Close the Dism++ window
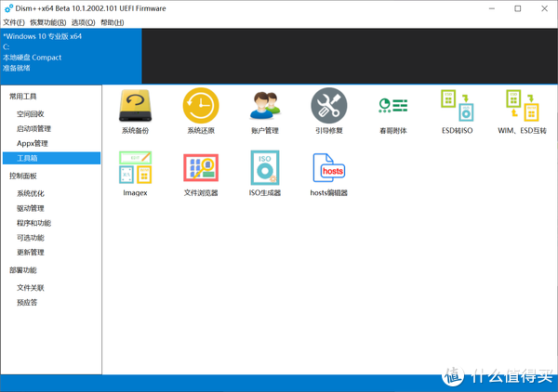The image size is (558, 392). [x=544, y=8]
